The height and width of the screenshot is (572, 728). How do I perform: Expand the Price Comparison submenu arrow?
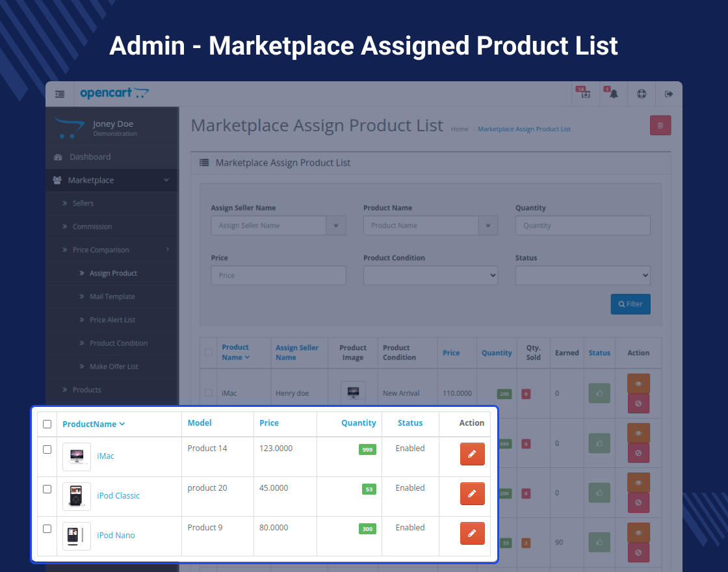[x=168, y=250]
